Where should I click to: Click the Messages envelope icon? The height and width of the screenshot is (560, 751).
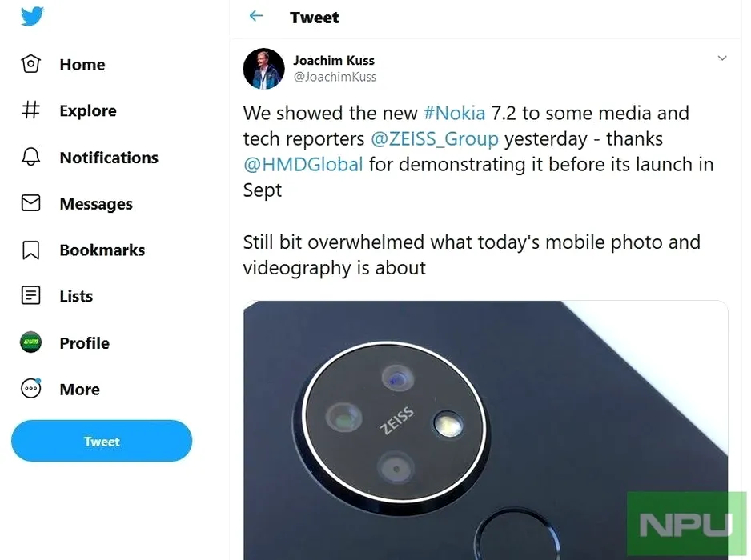pos(30,203)
